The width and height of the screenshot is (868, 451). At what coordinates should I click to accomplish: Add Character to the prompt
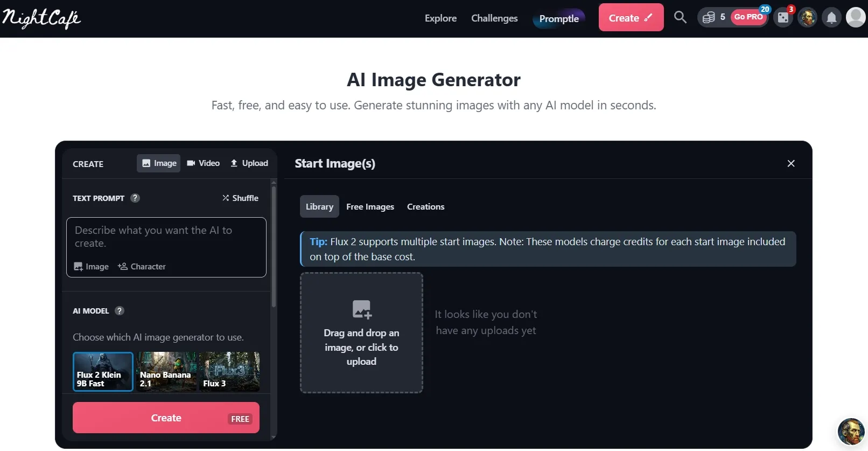142,267
